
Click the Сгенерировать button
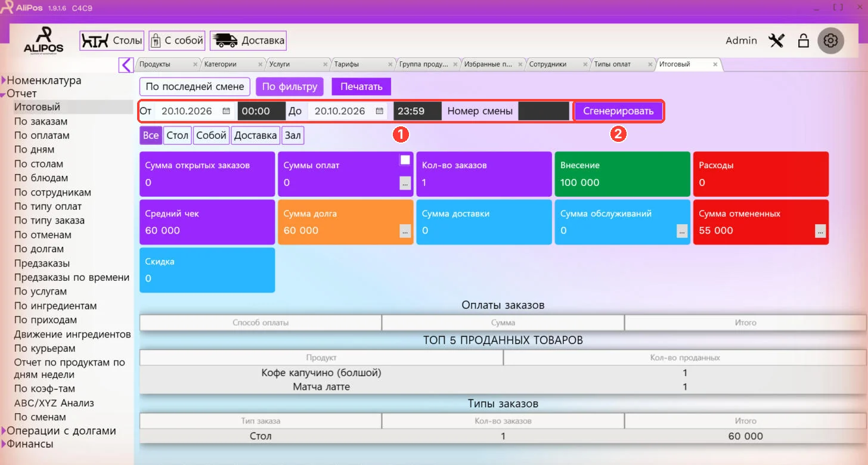[x=618, y=111]
